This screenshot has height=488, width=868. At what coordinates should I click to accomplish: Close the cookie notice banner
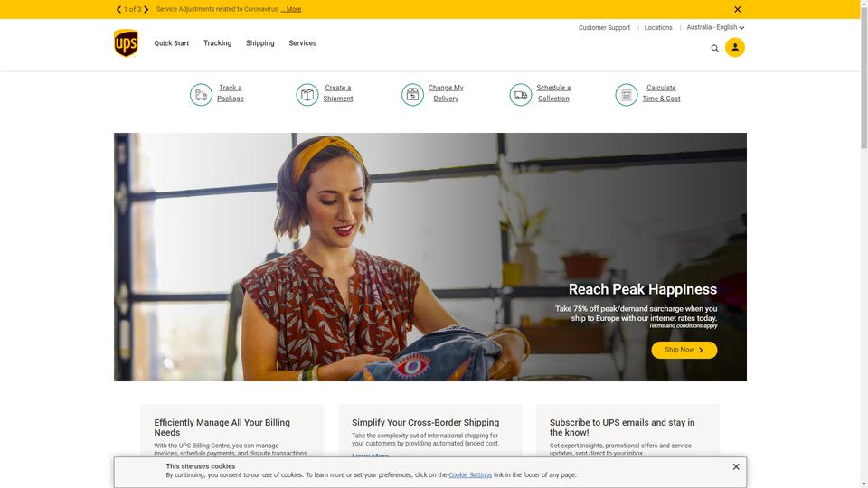736,467
